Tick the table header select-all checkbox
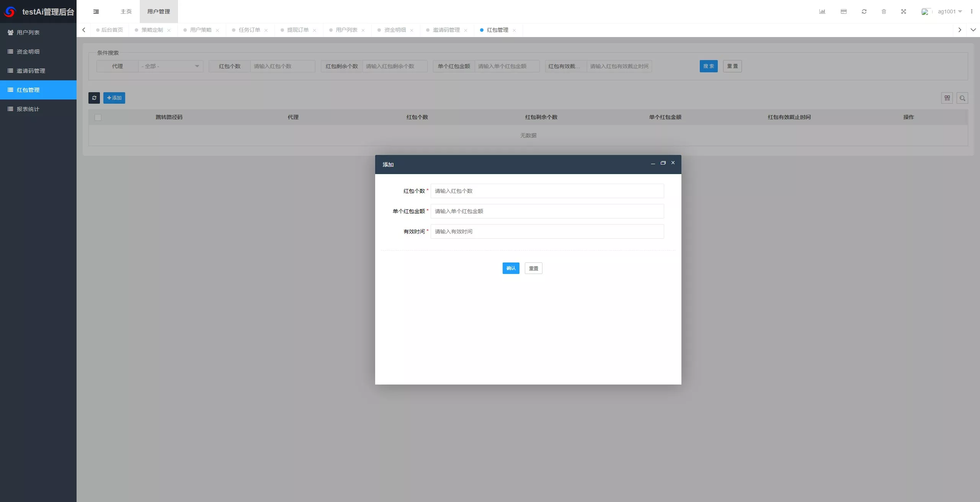 pyautogui.click(x=98, y=117)
